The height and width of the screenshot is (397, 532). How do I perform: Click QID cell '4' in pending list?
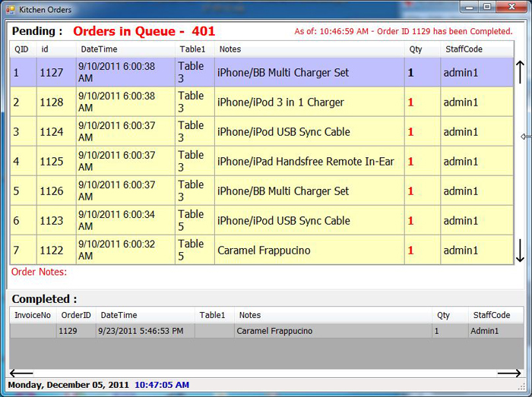23,161
